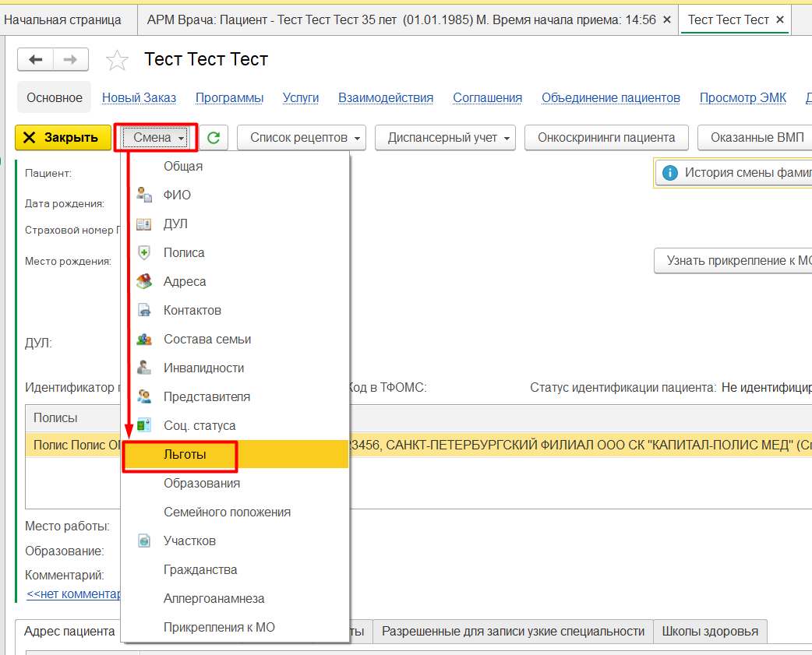Choose Контактов entry with phone icon
Screen dimensions: 812x655
(192, 311)
